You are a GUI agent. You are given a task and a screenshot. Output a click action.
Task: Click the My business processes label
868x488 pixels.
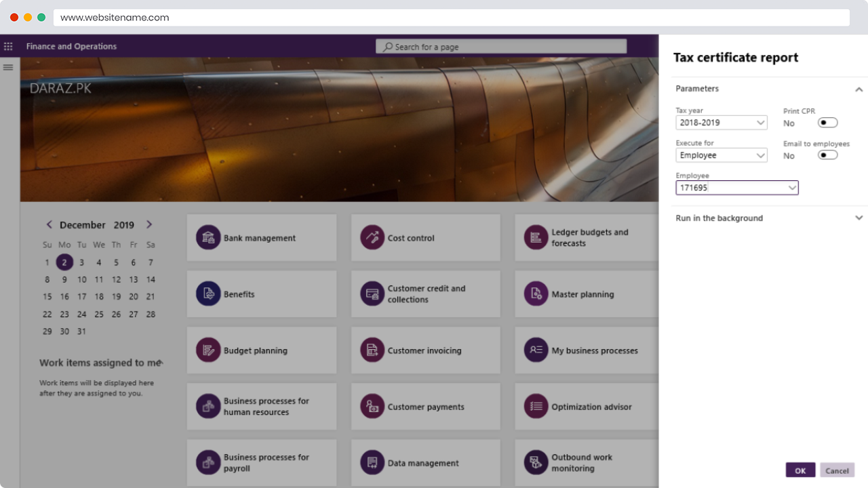pyautogui.click(x=595, y=350)
